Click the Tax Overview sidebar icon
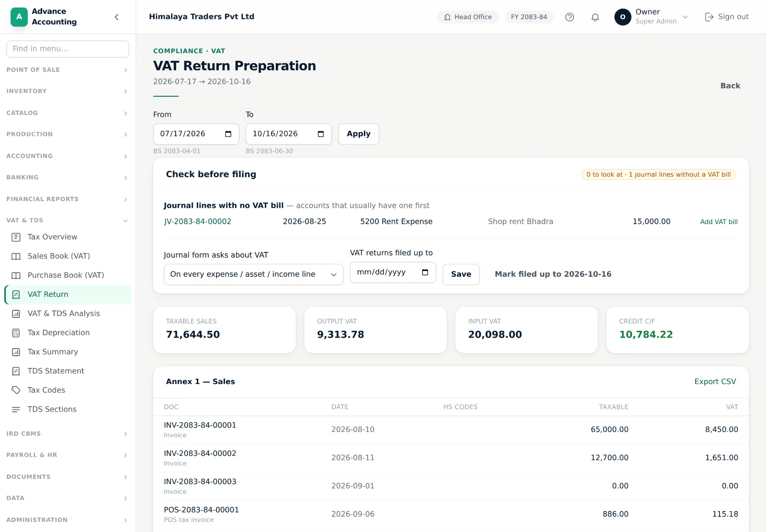This screenshot has height=532, width=766. click(16, 237)
